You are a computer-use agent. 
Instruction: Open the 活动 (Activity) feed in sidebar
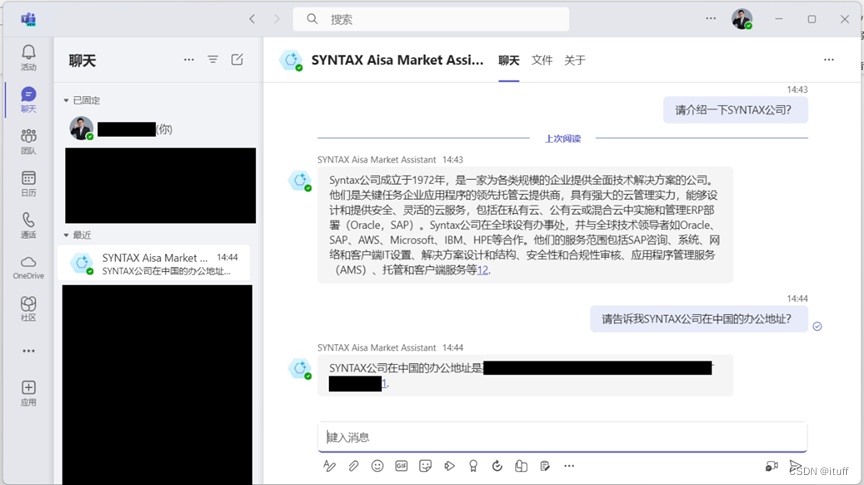[29, 57]
